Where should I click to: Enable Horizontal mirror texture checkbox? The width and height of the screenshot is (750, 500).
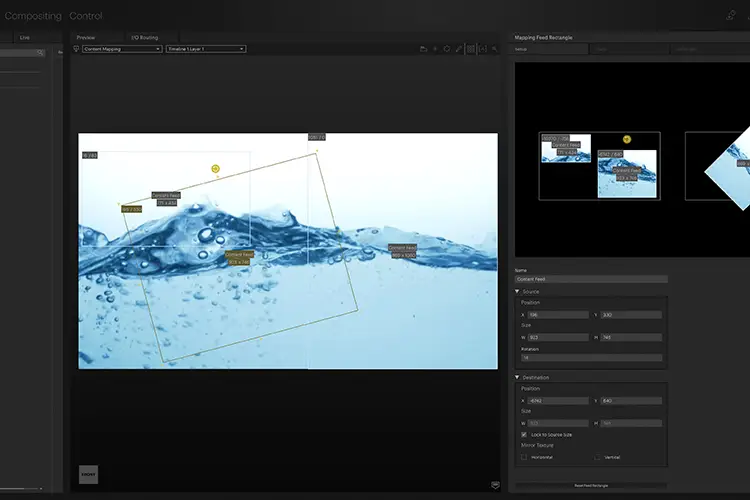(524, 457)
